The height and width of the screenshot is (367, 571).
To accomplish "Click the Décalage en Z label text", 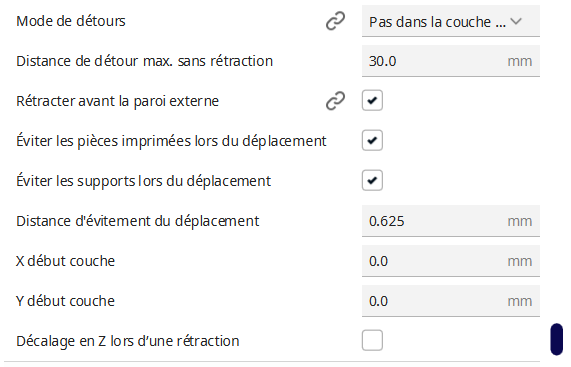I will (128, 341).
